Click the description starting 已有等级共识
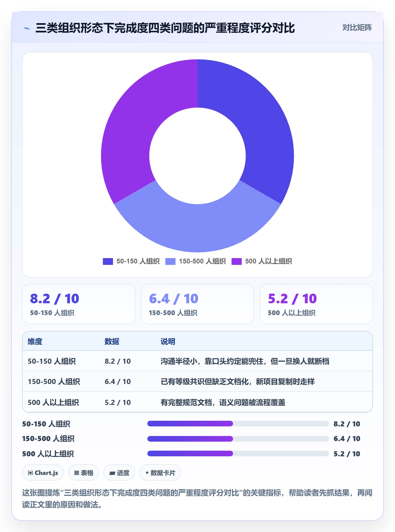Viewport: 395px width, 532px height. point(238,381)
